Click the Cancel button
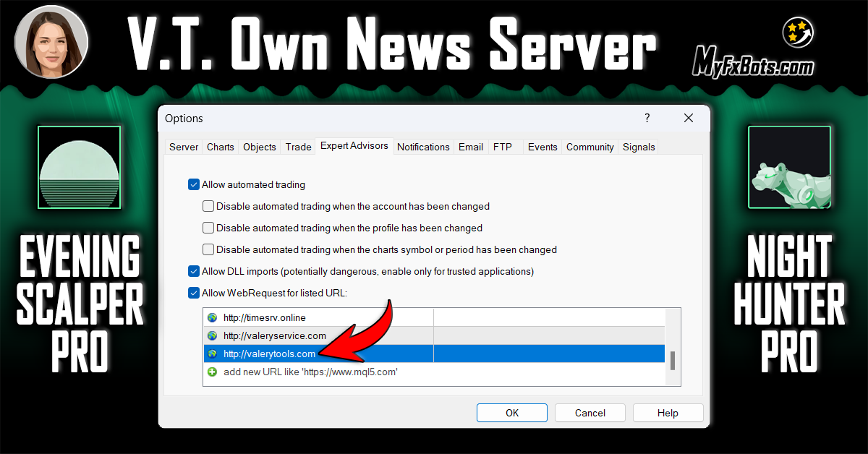 [x=590, y=413]
